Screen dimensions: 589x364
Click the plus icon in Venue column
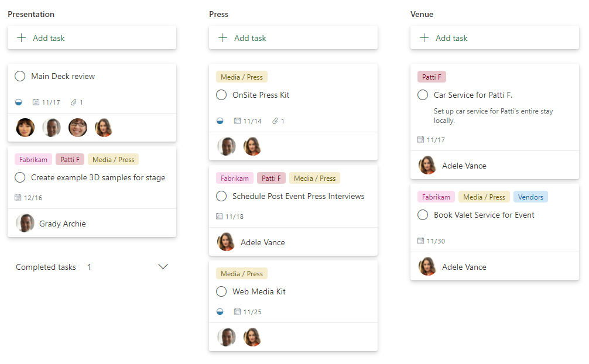click(424, 38)
